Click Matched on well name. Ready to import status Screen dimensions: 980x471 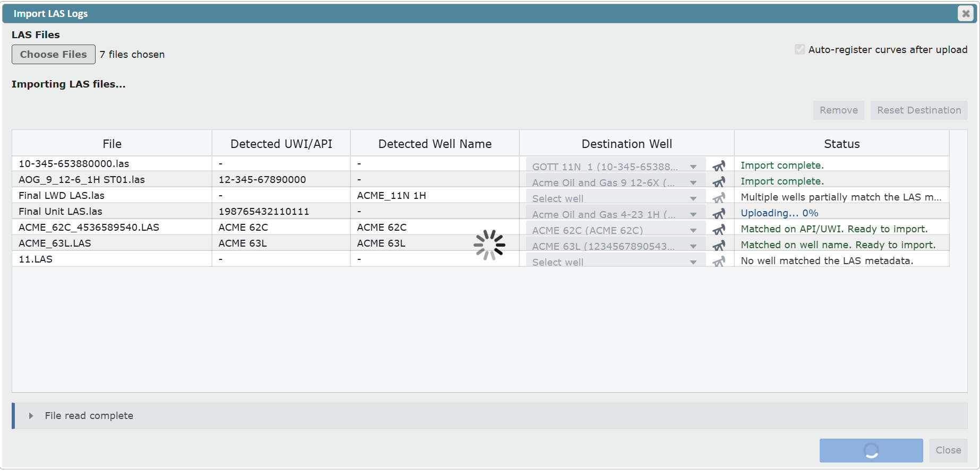(838, 245)
